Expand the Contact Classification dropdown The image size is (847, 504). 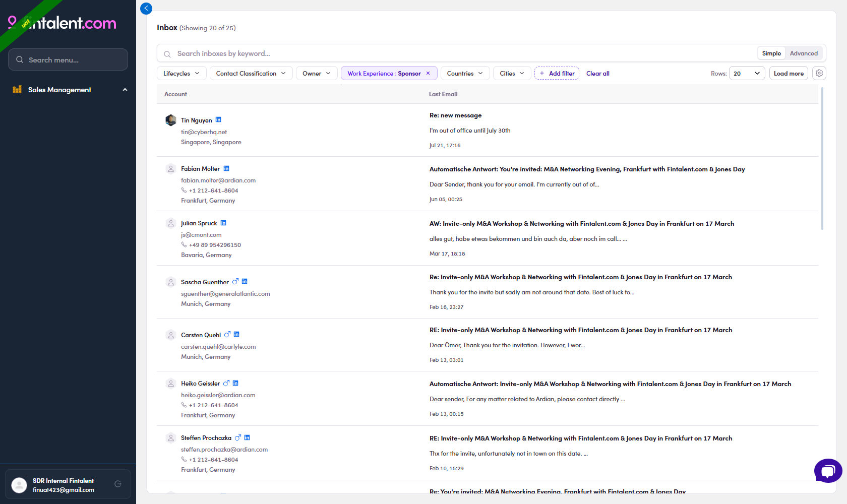(x=251, y=73)
